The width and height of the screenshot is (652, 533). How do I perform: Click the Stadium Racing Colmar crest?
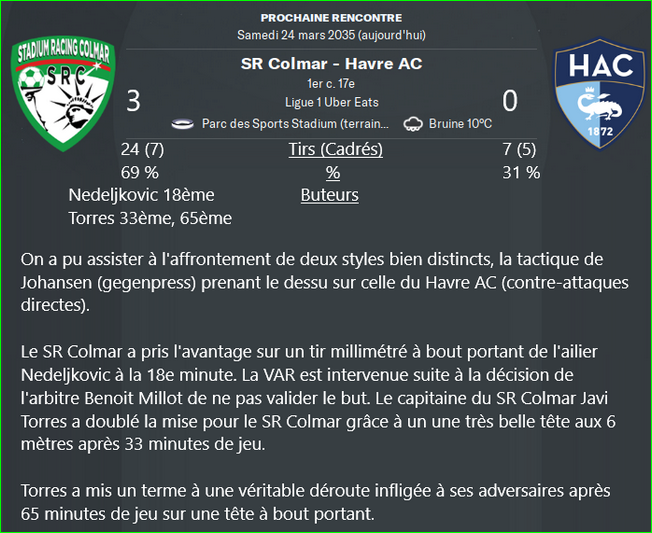64,94
